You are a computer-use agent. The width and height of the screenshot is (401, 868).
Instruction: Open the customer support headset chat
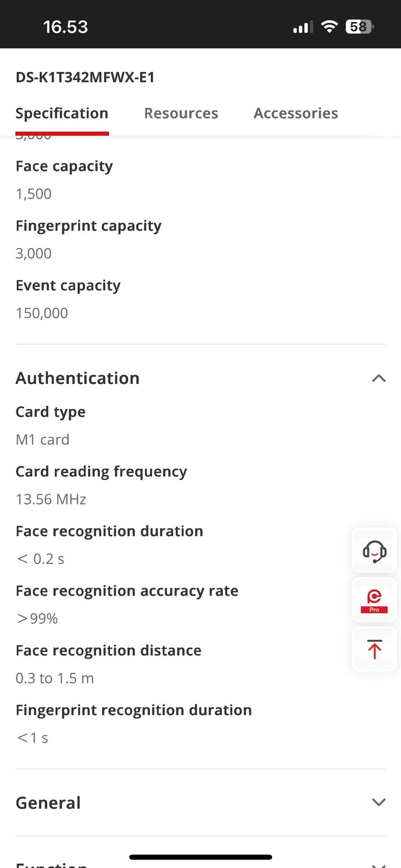point(374,551)
